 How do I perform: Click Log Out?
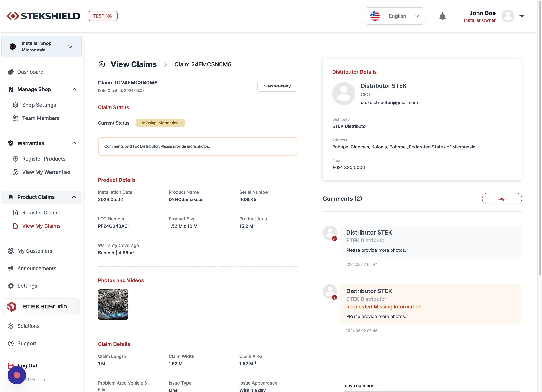pyautogui.click(x=28, y=366)
